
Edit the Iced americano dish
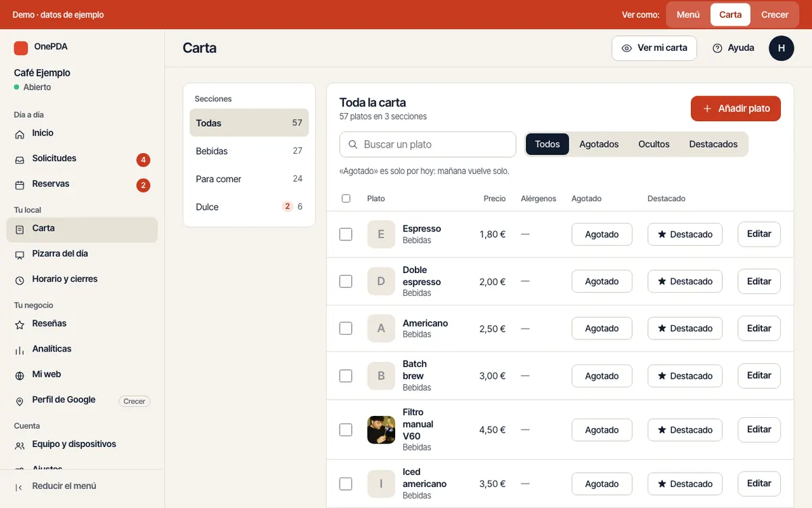click(x=759, y=484)
